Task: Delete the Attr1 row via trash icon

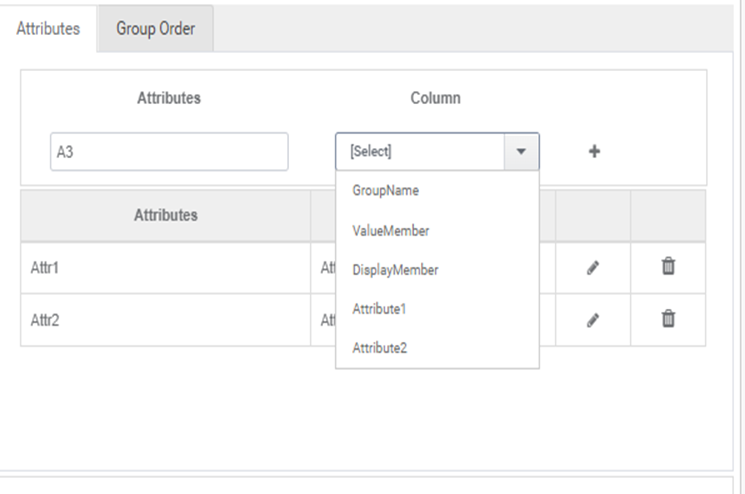Action: [x=668, y=266]
